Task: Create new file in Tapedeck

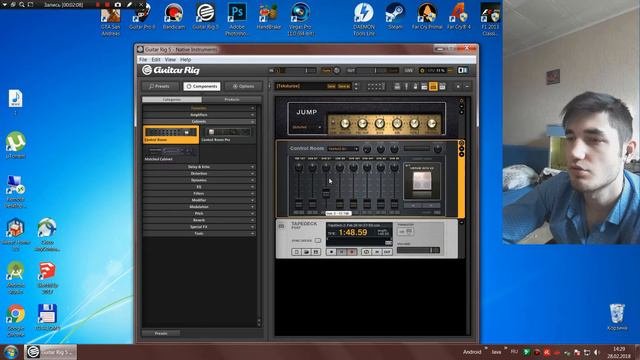Action: [296, 252]
